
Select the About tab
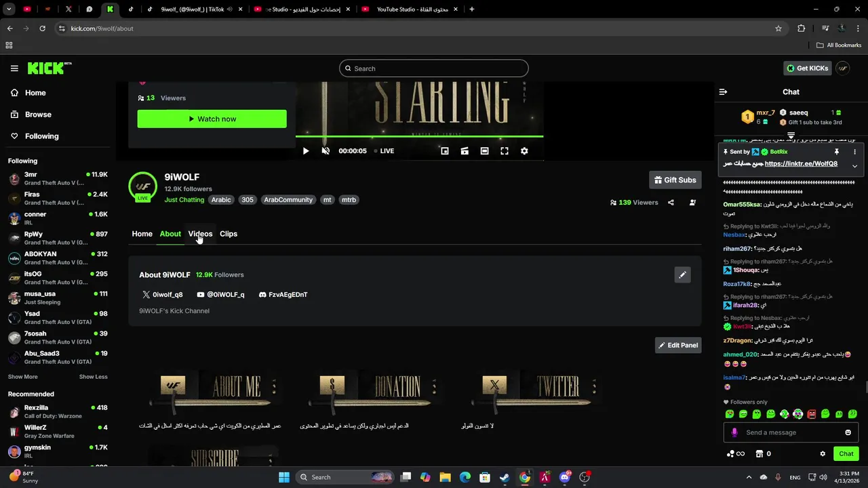click(x=170, y=234)
